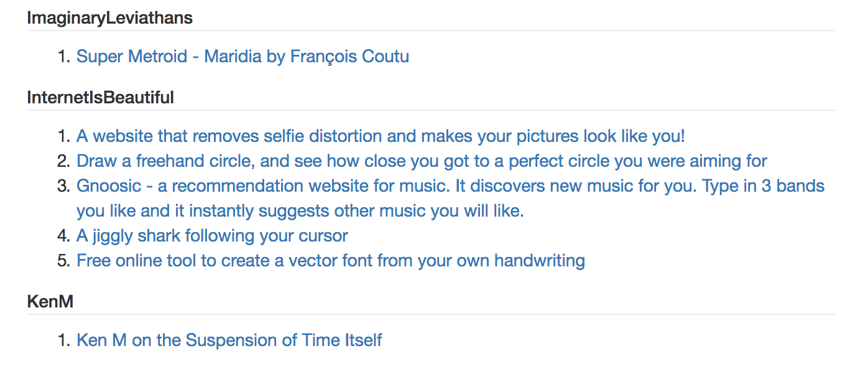Click the freehand circle drawing link

click(x=422, y=161)
